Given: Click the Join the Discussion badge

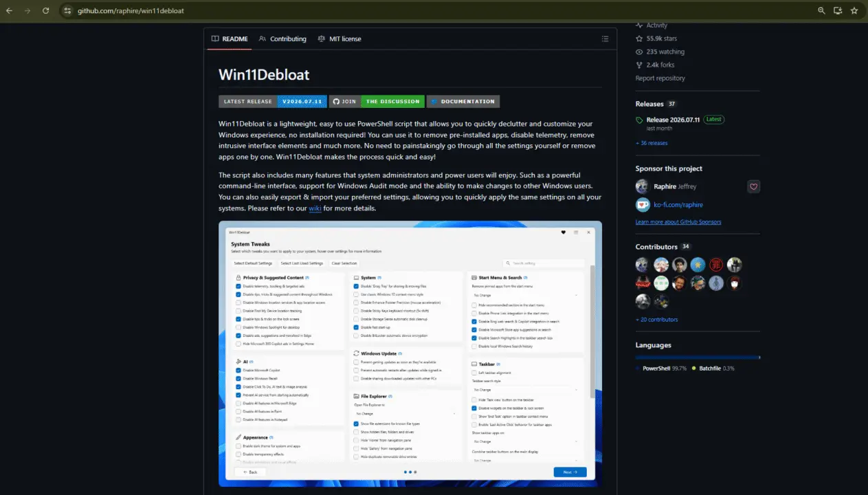Looking at the screenshot, I should click(x=376, y=101).
